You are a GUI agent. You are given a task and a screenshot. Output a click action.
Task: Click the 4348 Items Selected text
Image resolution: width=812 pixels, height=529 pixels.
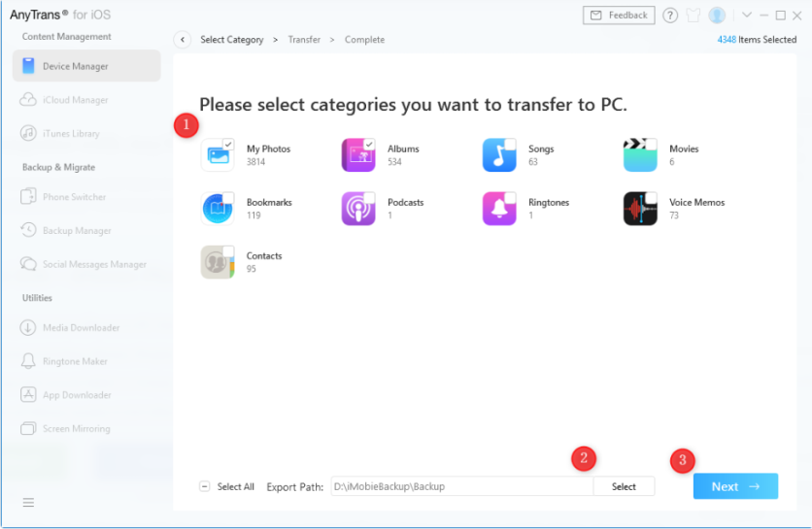click(x=757, y=40)
